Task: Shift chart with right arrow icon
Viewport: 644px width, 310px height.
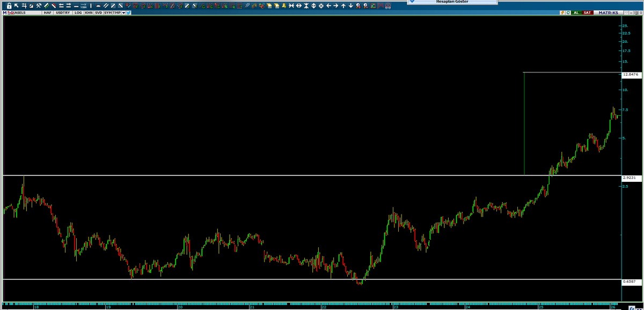Action: pyautogui.click(x=336, y=6)
